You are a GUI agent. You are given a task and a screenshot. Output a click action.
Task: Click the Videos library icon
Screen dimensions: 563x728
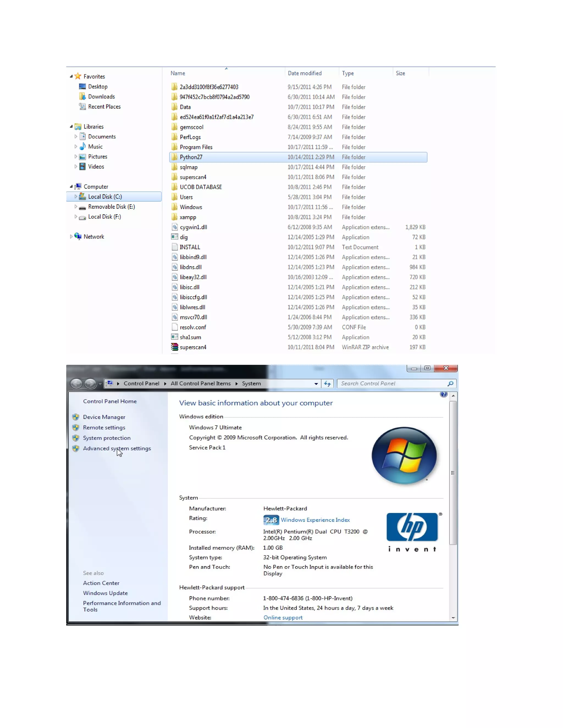(82, 167)
